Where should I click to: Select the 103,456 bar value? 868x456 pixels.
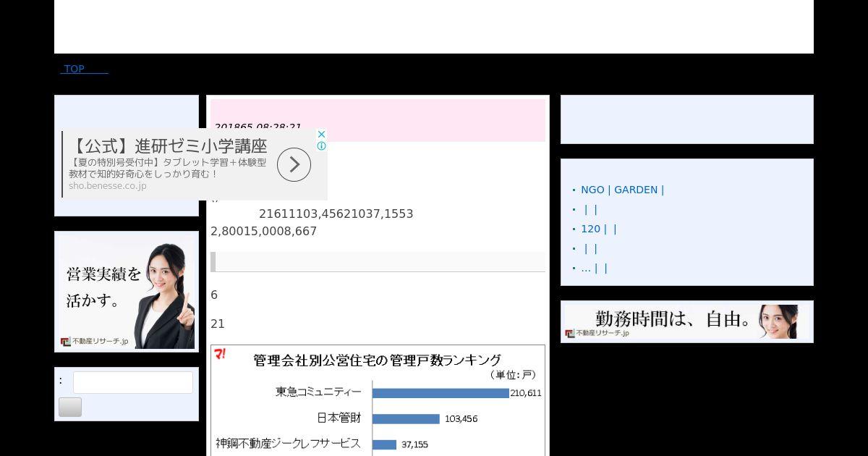coord(461,419)
